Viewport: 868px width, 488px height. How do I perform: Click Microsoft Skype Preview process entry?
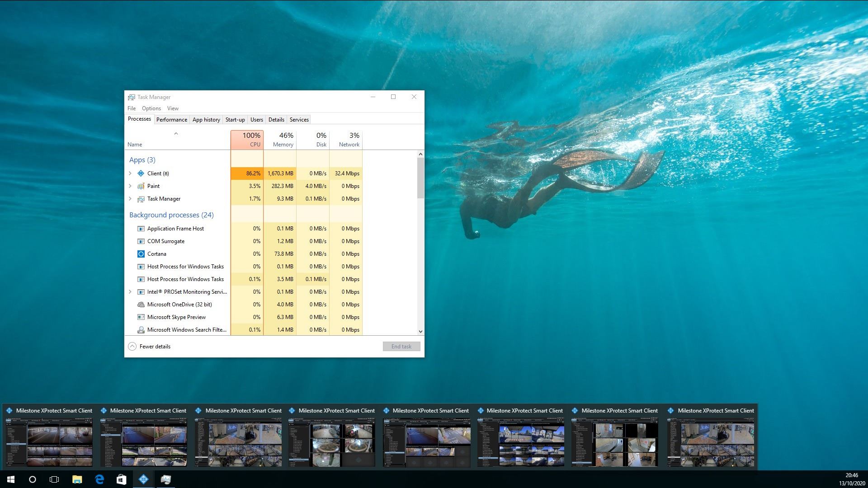(176, 316)
